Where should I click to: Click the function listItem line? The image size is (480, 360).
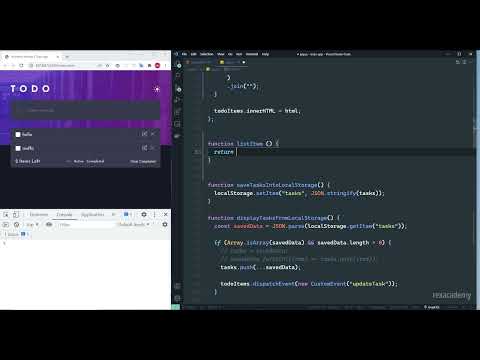pyautogui.click(x=244, y=144)
